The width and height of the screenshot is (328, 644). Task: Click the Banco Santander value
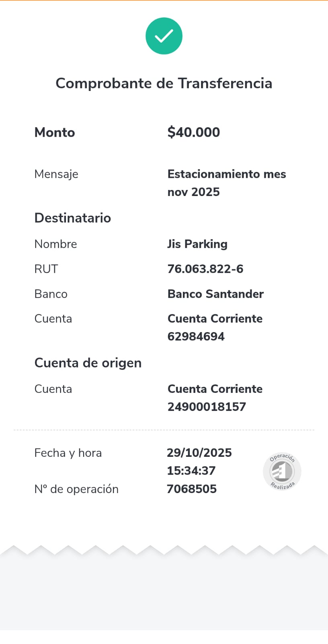tap(215, 294)
